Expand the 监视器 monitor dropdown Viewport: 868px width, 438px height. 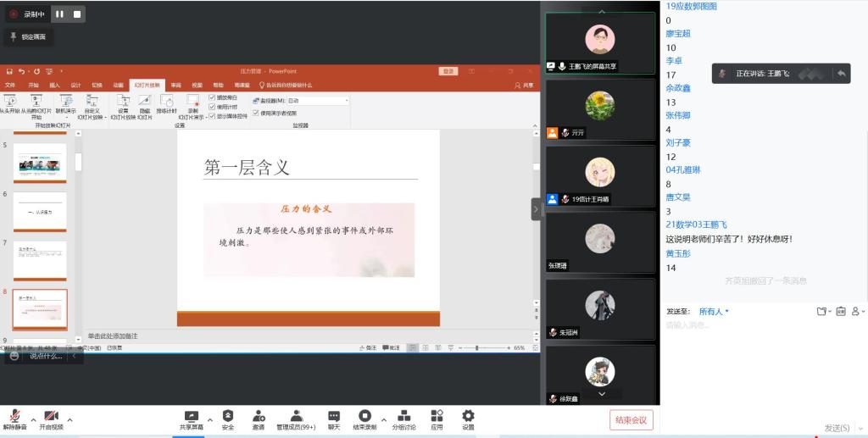(x=346, y=101)
